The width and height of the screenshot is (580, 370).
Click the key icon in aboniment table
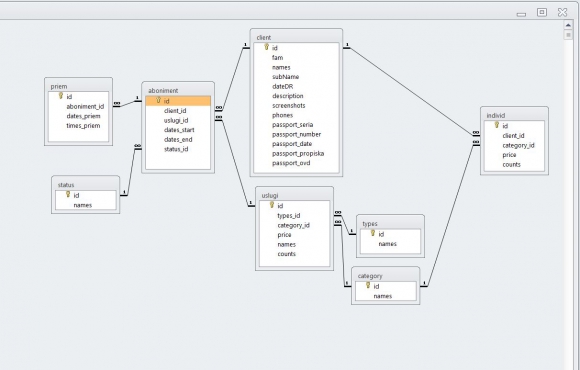(x=158, y=100)
